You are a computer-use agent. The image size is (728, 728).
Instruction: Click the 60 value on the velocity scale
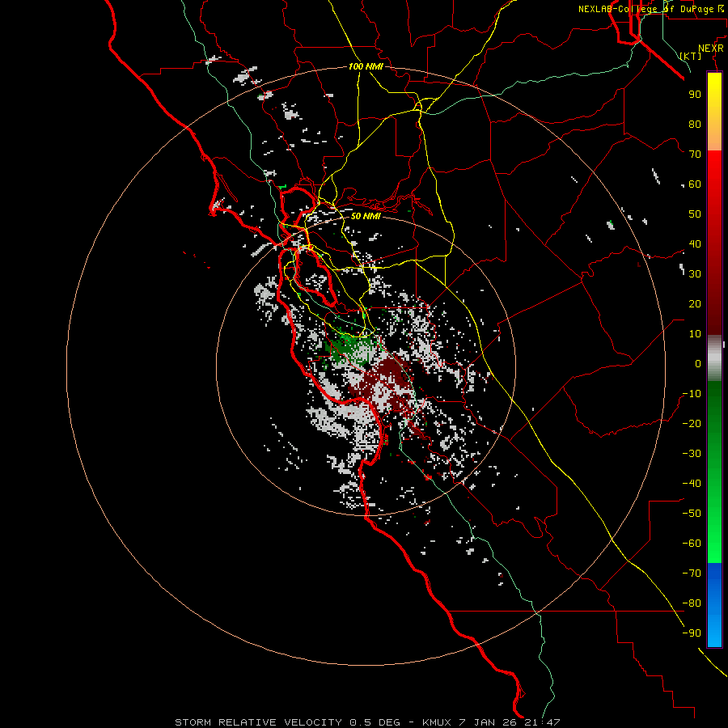click(x=695, y=184)
